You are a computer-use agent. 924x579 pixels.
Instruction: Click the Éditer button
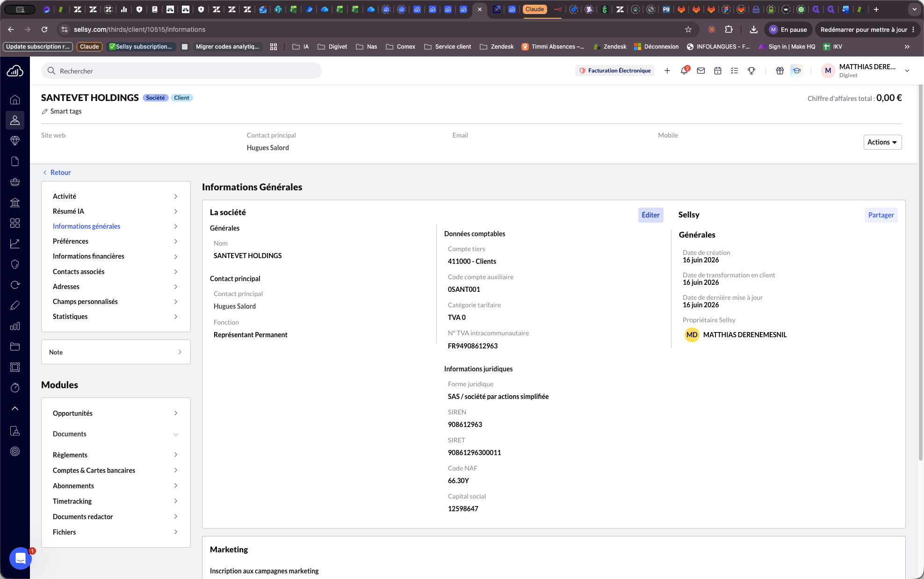click(x=650, y=215)
